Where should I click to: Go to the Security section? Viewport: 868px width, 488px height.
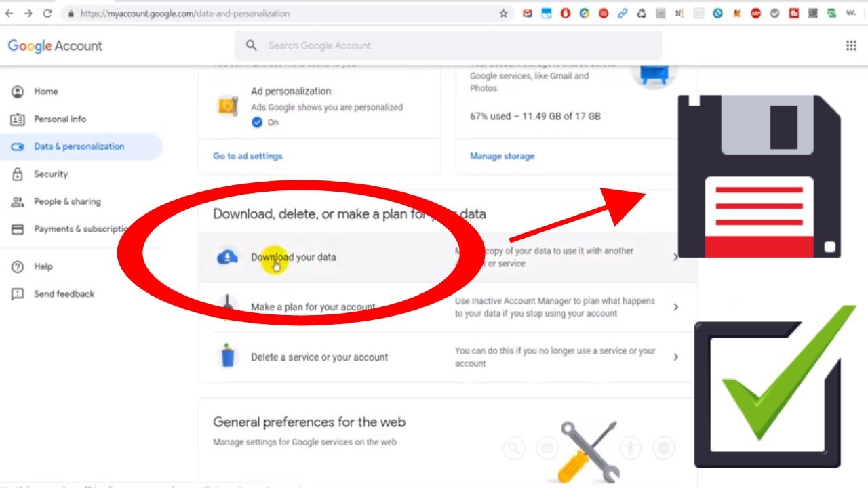coord(51,174)
